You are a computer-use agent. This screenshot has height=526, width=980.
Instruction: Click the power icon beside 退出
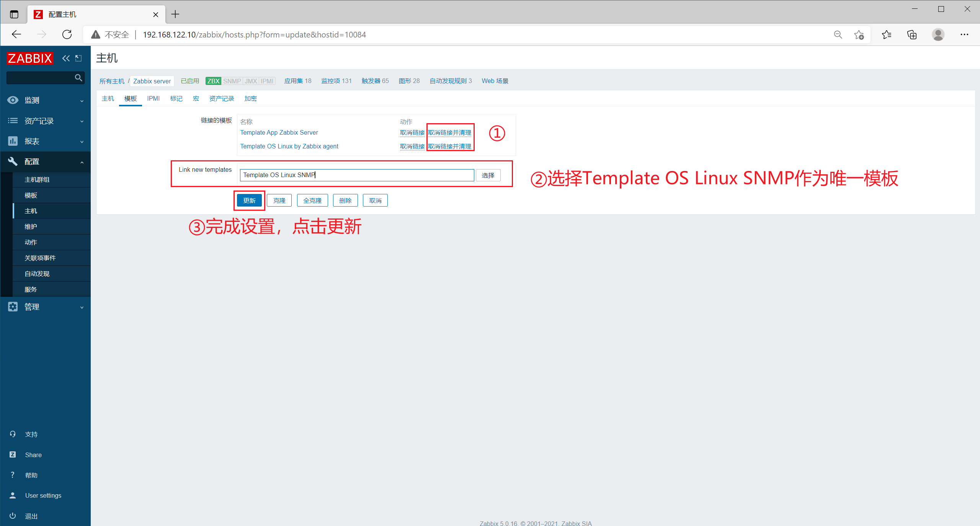(13, 516)
